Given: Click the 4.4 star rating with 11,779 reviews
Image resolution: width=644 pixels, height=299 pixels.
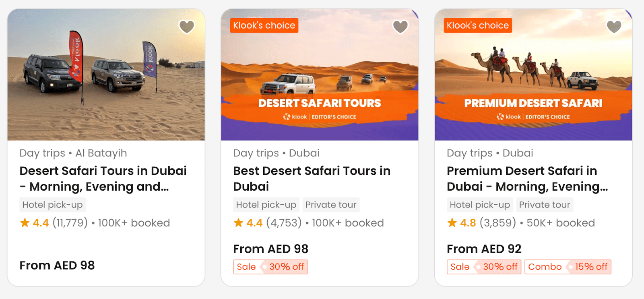Looking at the screenshot, I should point(54,223).
